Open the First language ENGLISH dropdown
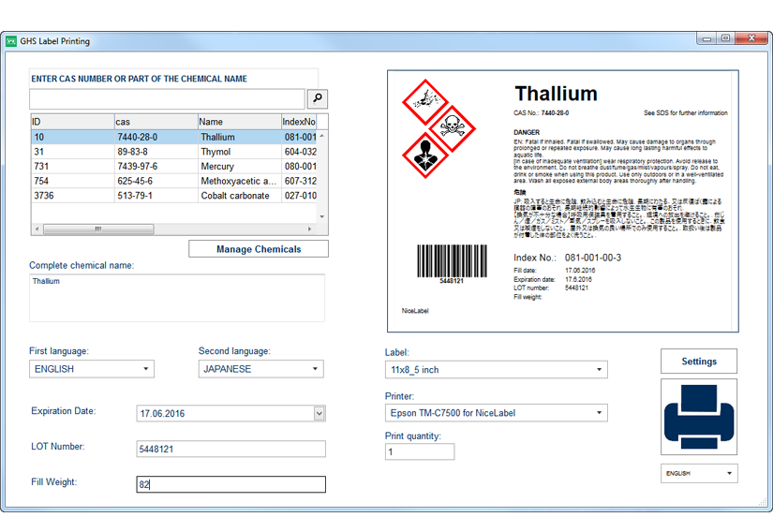The height and width of the screenshot is (532, 773). (x=92, y=369)
